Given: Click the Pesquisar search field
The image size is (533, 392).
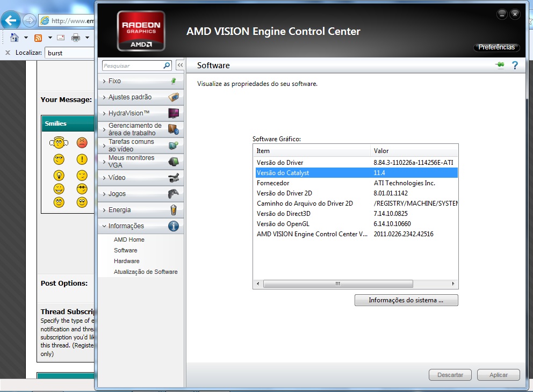Looking at the screenshot, I should [x=133, y=66].
